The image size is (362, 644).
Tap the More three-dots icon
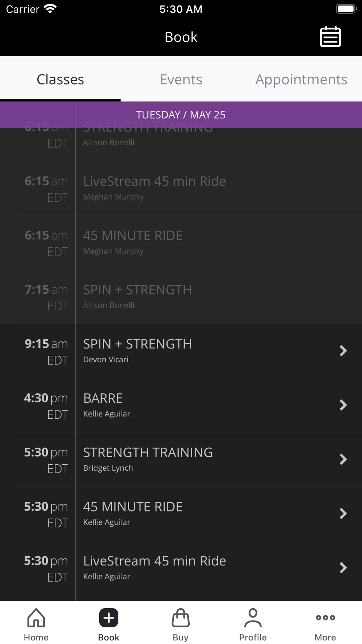pyautogui.click(x=325, y=618)
